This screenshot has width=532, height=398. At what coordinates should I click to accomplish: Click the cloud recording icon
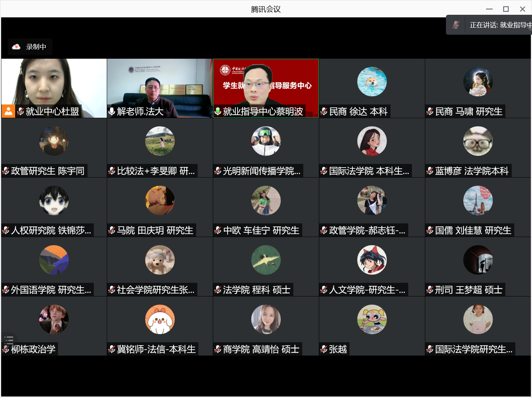(16, 47)
